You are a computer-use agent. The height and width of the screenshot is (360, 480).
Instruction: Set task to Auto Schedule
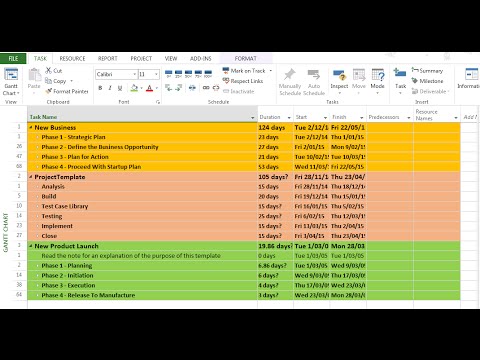(x=314, y=82)
